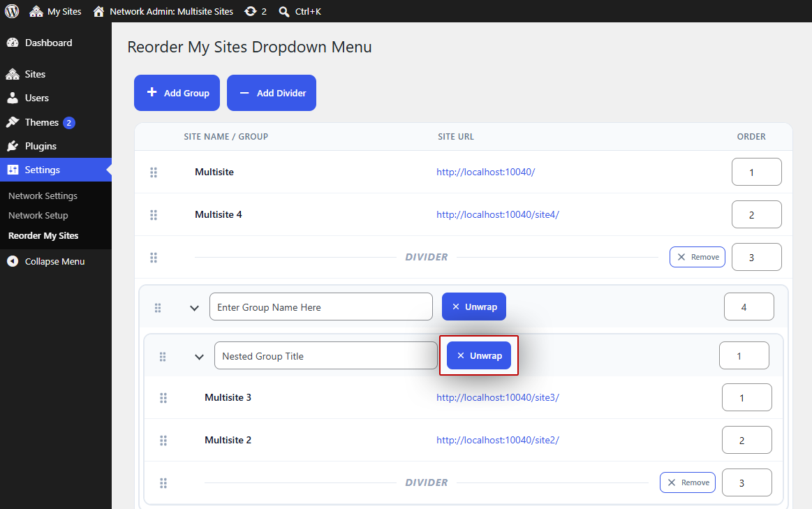Click the ORDER column header
Screen dimensions: 812x509
coord(751,137)
